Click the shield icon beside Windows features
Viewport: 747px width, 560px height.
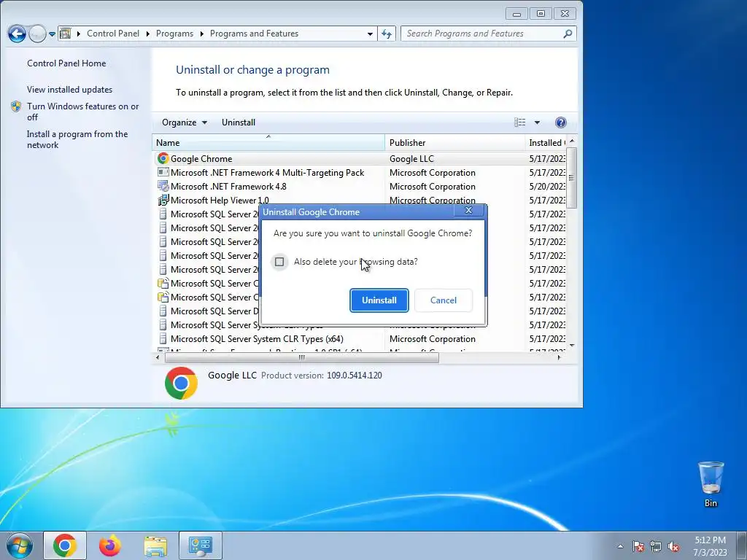16,106
